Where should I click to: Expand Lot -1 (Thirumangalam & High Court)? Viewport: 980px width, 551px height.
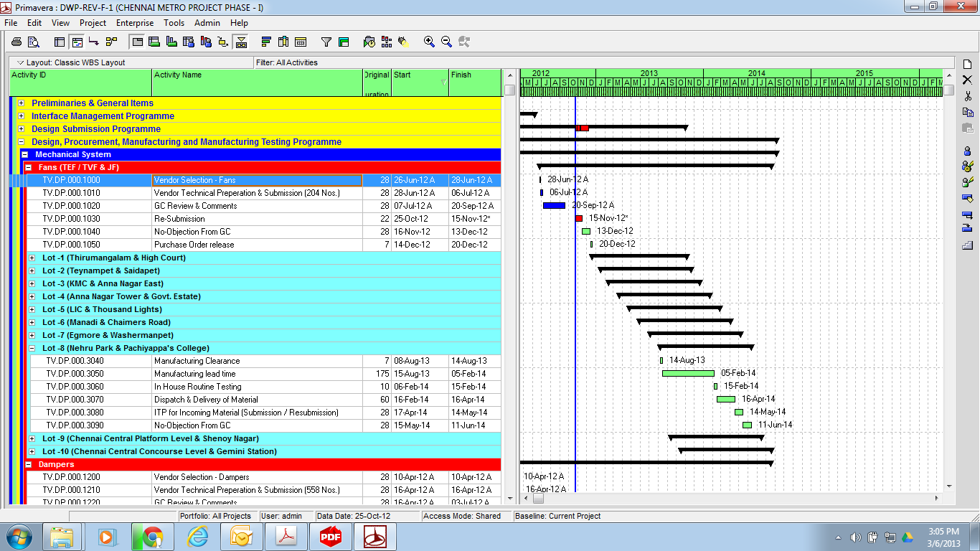pos(32,258)
